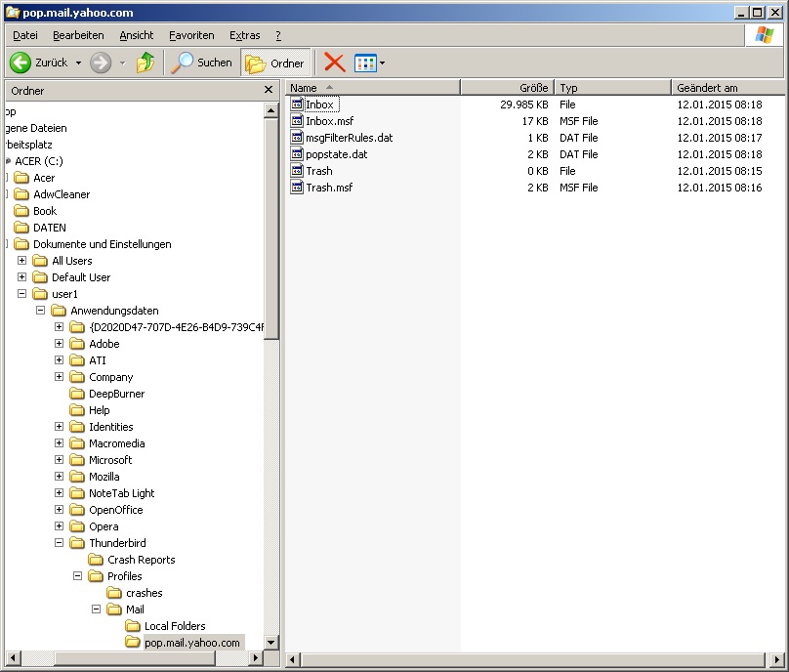Open the Bearbeiten menu

pyautogui.click(x=78, y=35)
